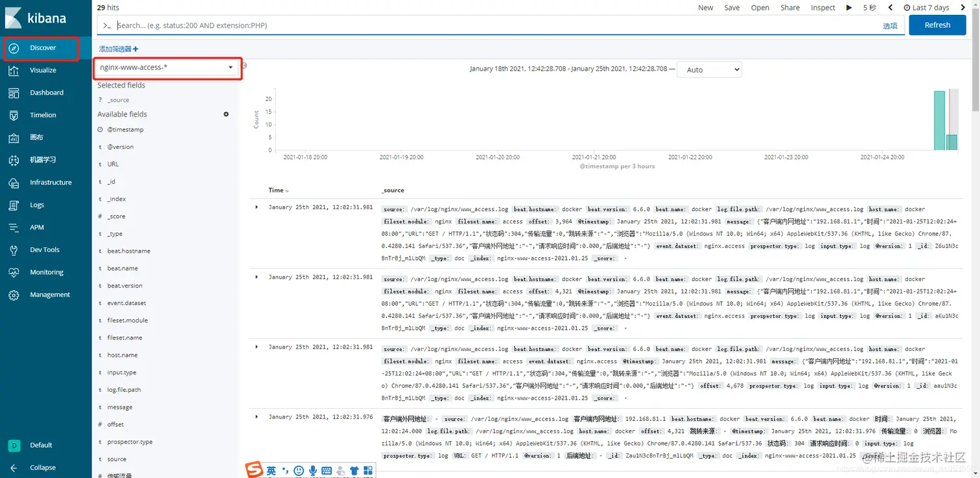Expand the log row at 12:02:31.976

click(257, 416)
